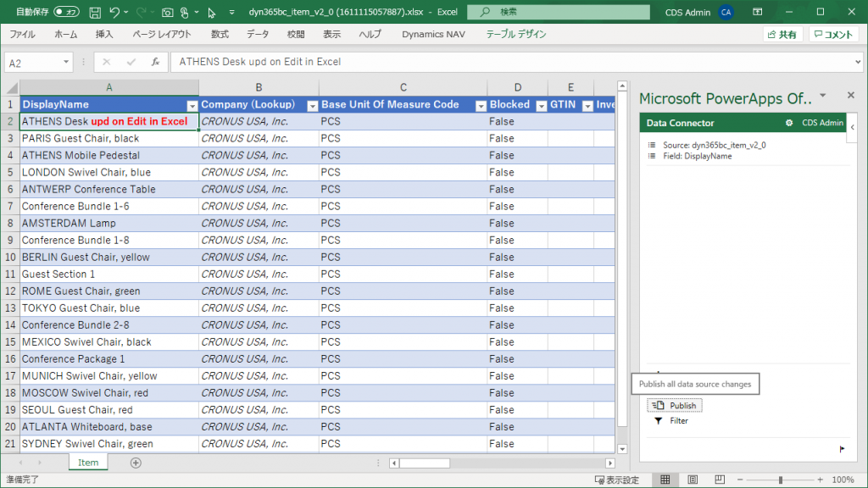The image size is (868, 488).
Task: Zoom out with the minus icon
Action: tap(740, 480)
